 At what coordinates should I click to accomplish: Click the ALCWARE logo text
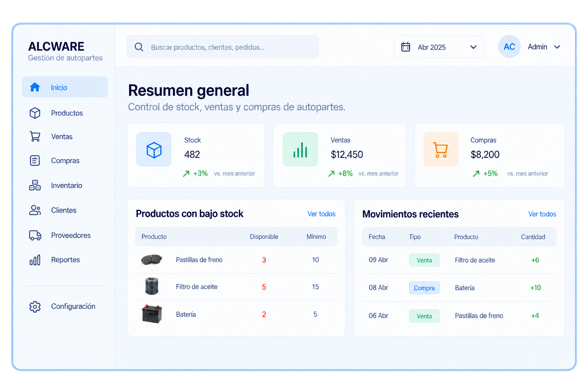56,46
